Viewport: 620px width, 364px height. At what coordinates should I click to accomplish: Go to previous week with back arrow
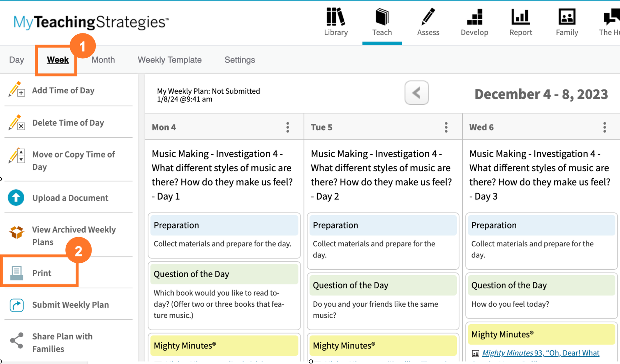[416, 93]
